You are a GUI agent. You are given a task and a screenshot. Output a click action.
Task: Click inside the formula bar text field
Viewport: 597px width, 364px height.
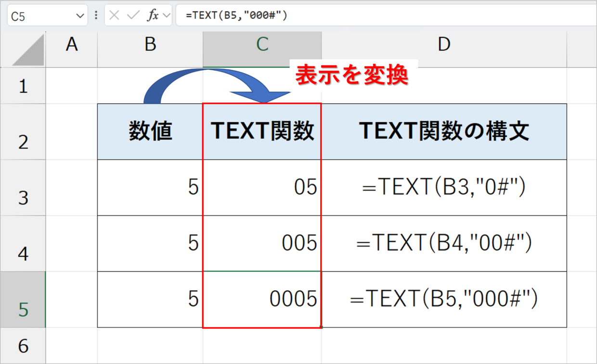tap(385, 15)
